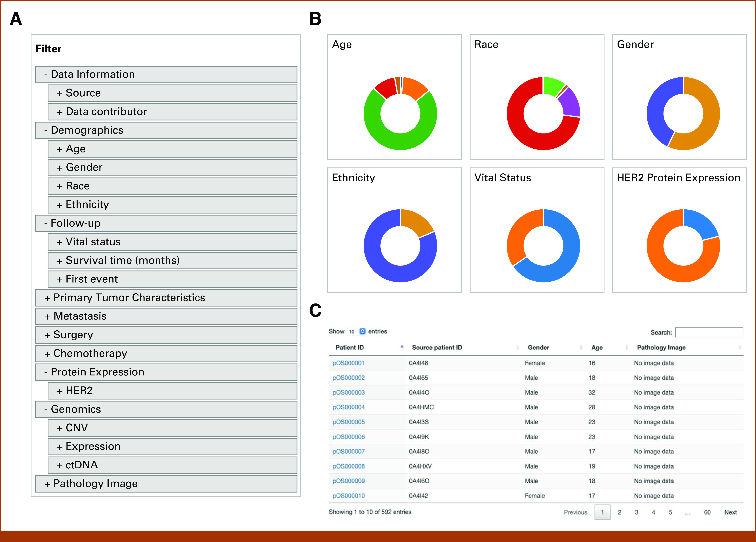This screenshot has width=756, height=542.
Task: Jump to page 60 of the table
Action: [x=707, y=512]
